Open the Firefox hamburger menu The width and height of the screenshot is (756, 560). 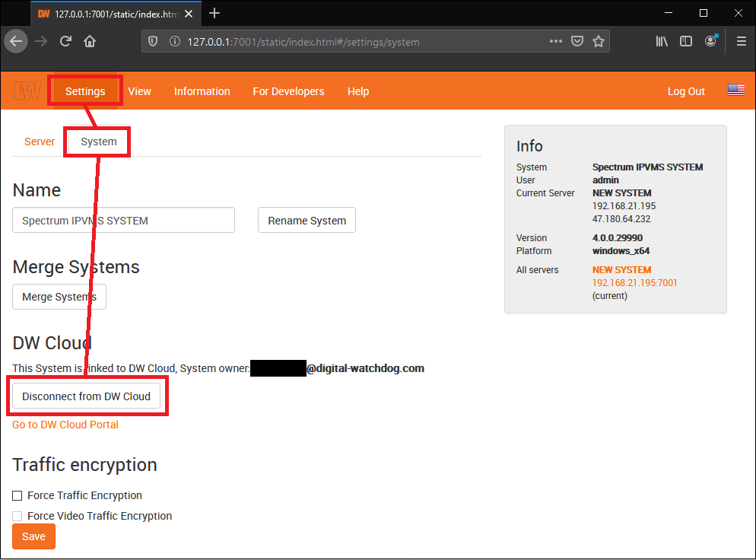pos(742,42)
